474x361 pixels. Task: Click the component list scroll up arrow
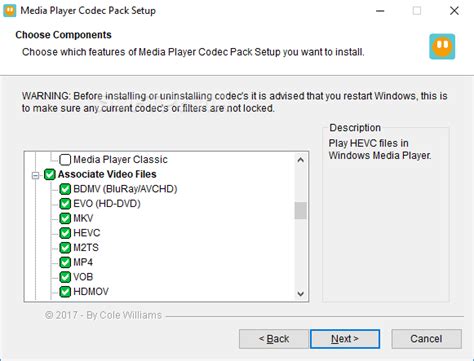(301, 160)
